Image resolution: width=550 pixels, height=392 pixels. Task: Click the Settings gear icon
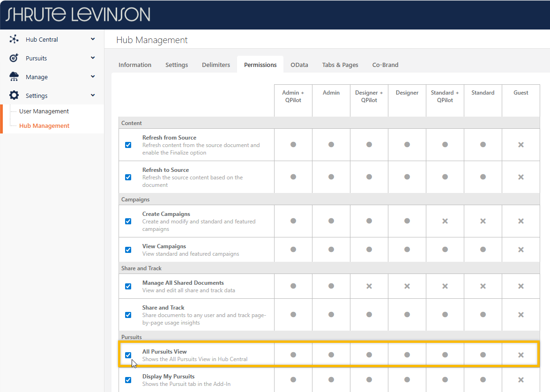pyautogui.click(x=14, y=96)
